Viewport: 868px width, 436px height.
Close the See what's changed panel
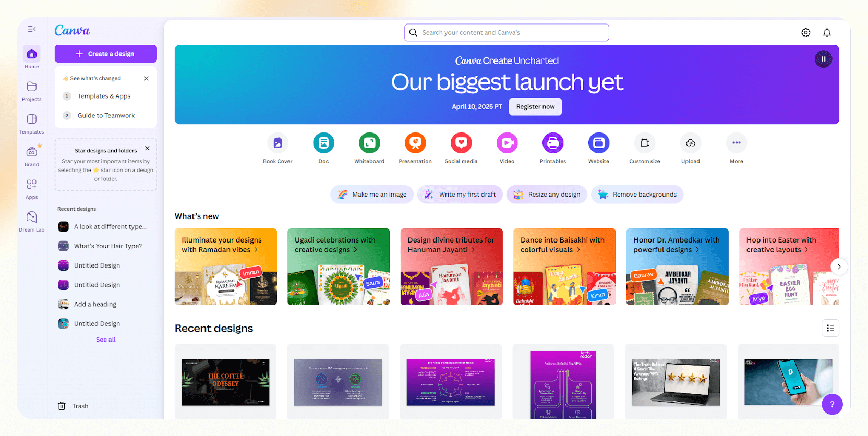click(147, 78)
